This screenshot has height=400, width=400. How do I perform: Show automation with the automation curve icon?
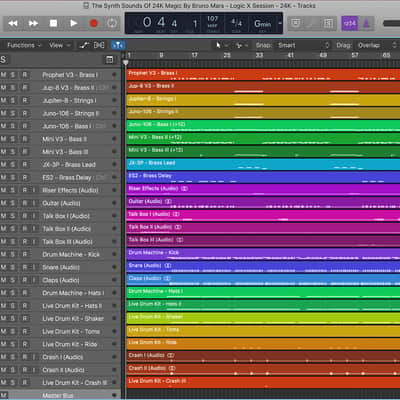click(85, 45)
